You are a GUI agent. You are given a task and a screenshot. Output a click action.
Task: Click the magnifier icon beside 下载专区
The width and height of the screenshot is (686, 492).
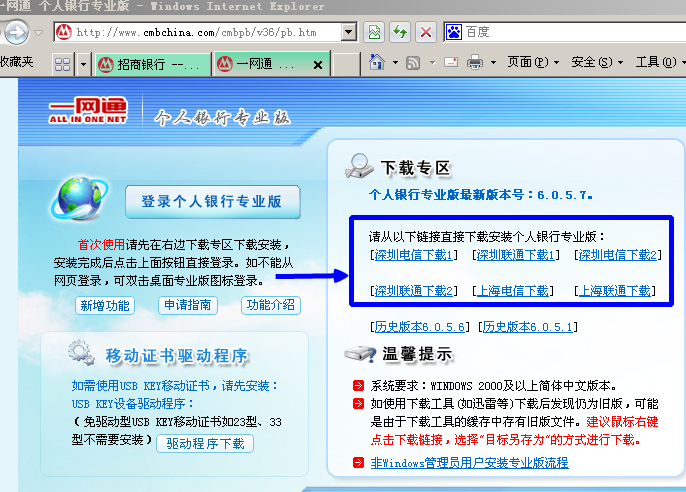(x=359, y=166)
